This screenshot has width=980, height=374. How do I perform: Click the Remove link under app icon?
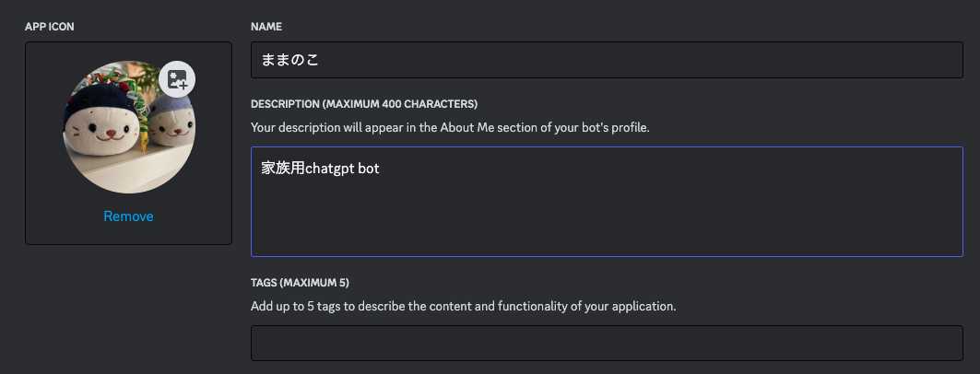(x=128, y=216)
